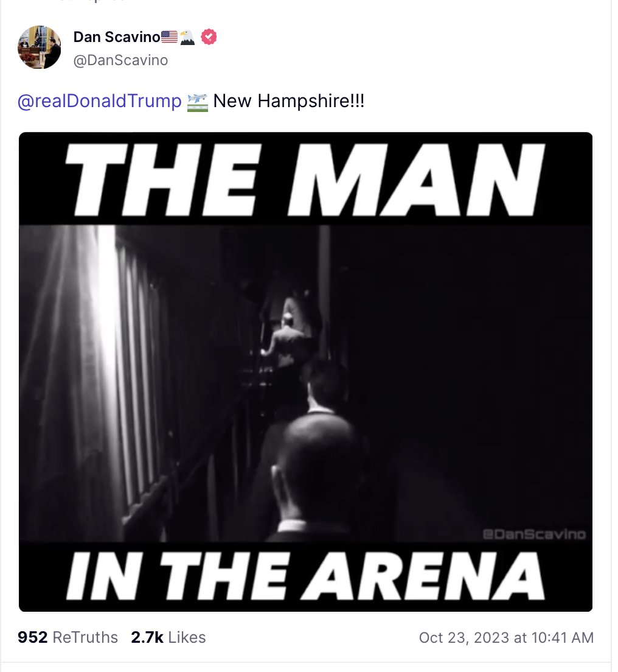Open the Oct 23, 2023 timestamp
This screenshot has height=672, width=618.
506,637
